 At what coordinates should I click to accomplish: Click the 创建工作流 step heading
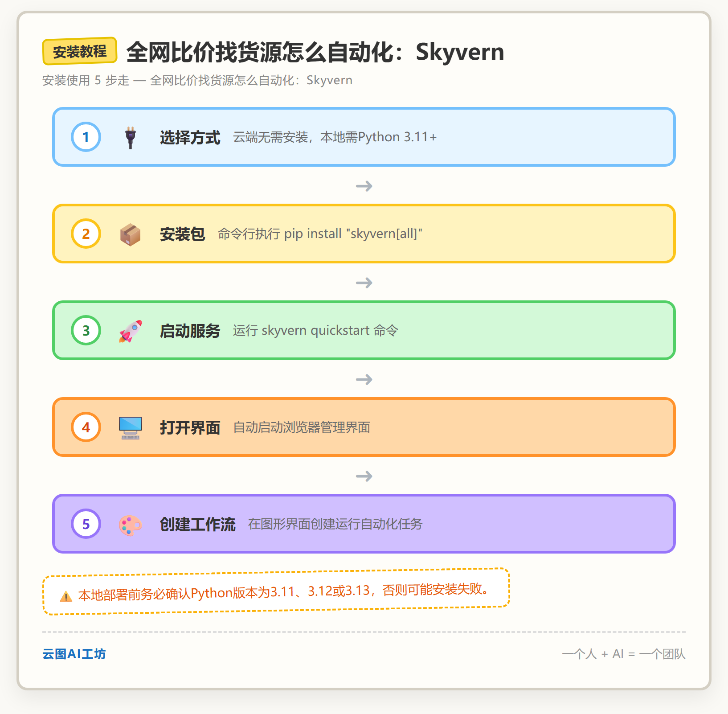pos(198,524)
